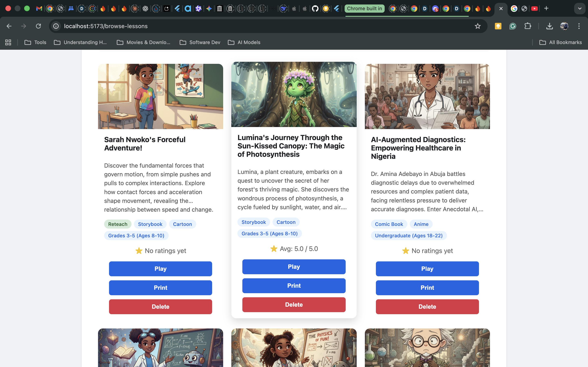Open Chrome three-dot menu
Screen dimensions: 588x367
point(579,26)
